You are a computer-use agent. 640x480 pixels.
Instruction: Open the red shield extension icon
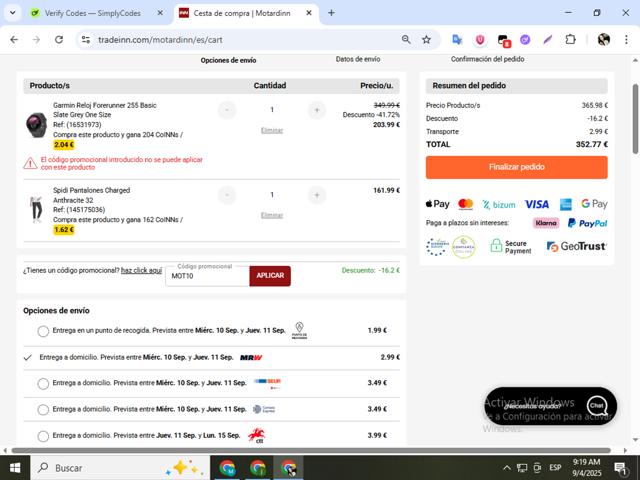coord(480,40)
